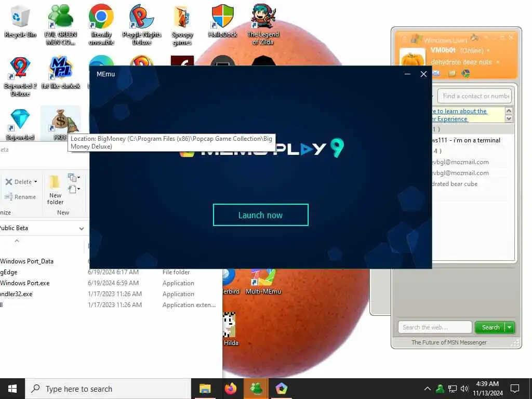Open the Bejeweled diamond desktop icon
The image size is (532, 399).
(x=20, y=124)
